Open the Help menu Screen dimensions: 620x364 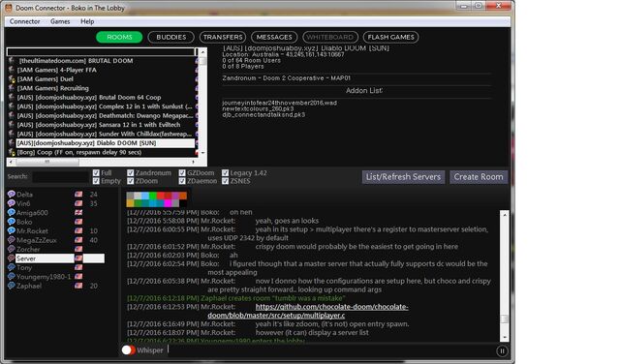87,21
